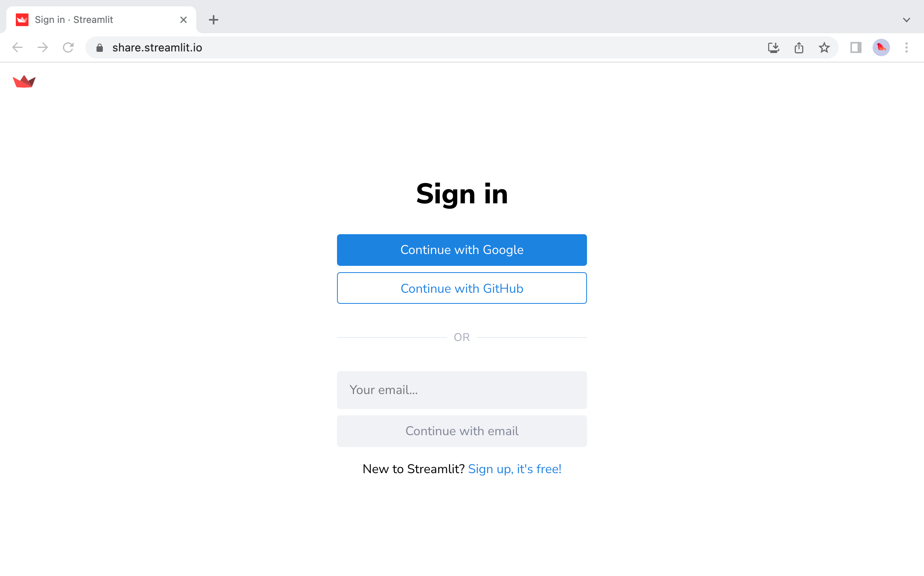Click the lock/security icon in address bar
This screenshot has width=924, height=576.
(x=99, y=47)
